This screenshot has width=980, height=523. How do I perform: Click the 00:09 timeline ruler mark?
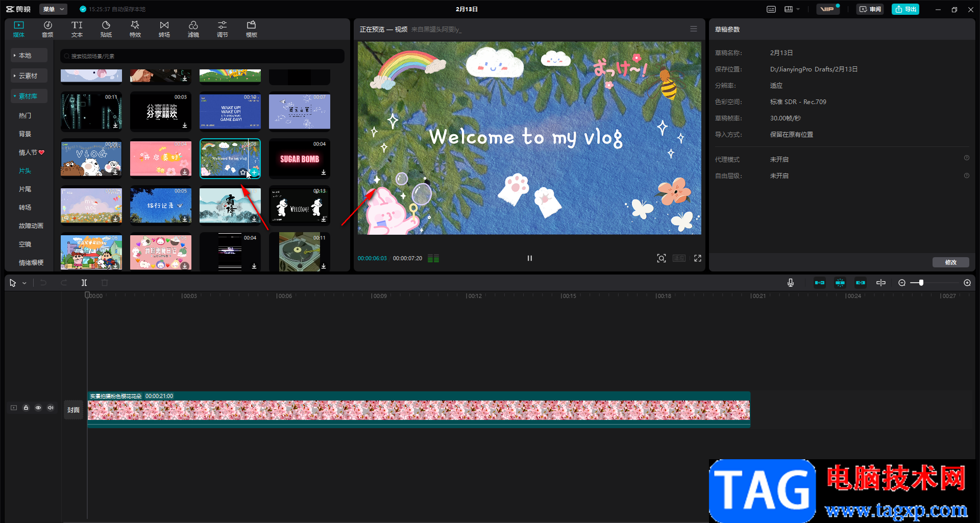[x=379, y=296]
